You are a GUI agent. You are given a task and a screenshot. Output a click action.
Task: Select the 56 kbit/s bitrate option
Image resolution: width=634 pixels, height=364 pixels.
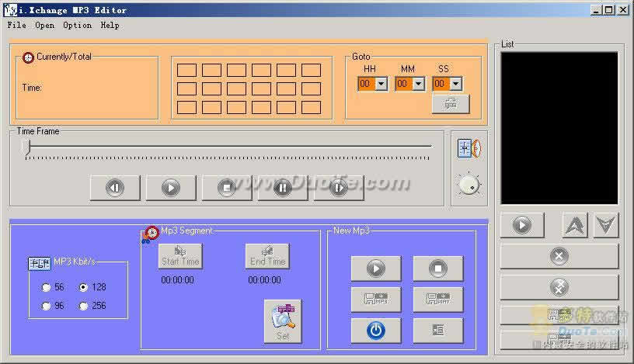[53, 287]
